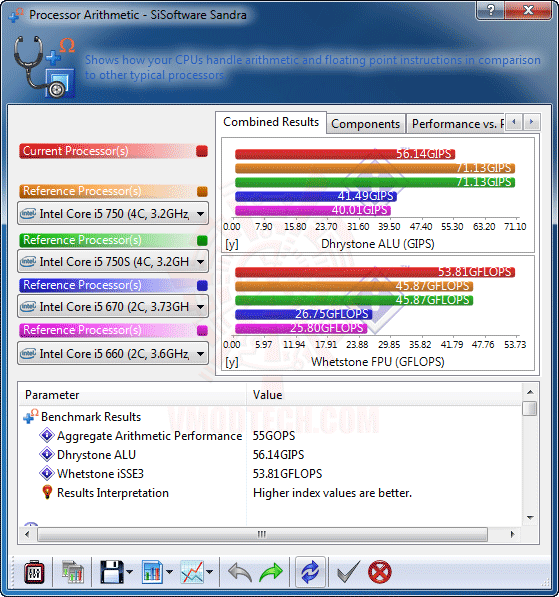The width and height of the screenshot is (559, 597).
Task: Click the results list scroll up arrow
Action: point(530,392)
